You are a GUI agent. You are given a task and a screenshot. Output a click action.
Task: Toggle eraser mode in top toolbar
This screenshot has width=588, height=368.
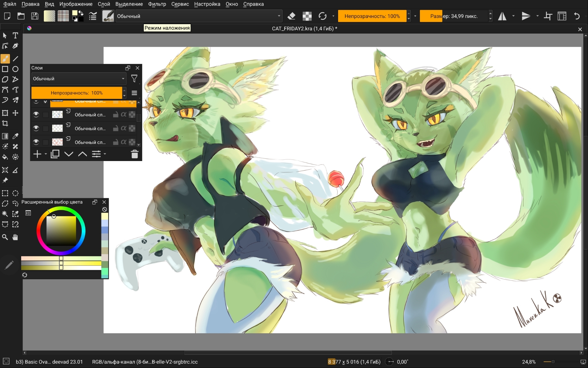[x=291, y=16]
